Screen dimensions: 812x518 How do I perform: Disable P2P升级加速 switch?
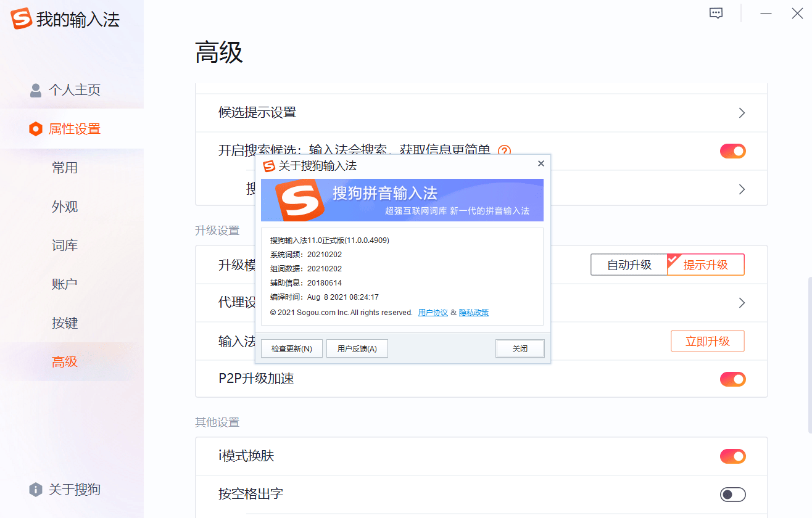733,379
